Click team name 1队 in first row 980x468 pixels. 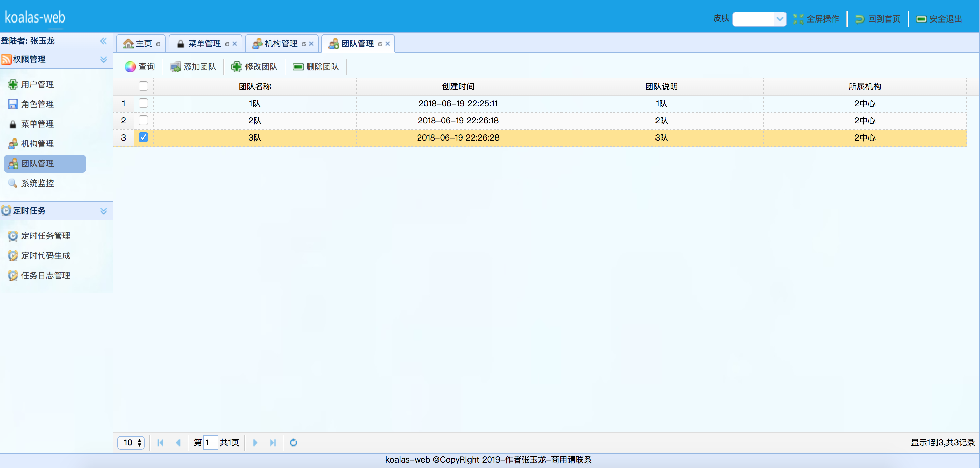click(x=255, y=103)
